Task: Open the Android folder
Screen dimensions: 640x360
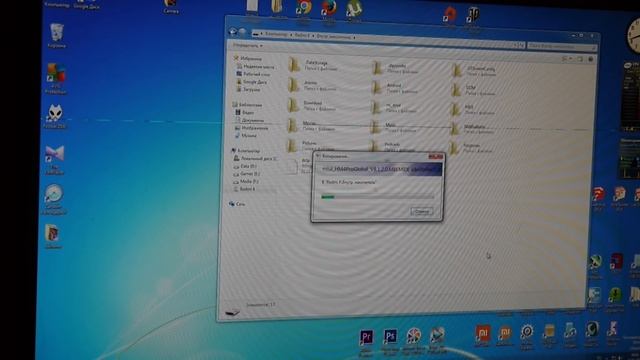Action: tap(393, 87)
